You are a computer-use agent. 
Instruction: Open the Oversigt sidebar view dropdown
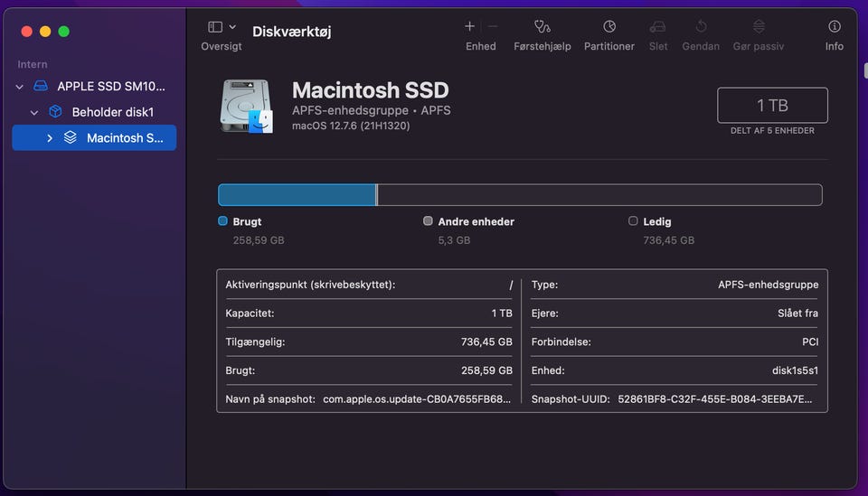tap(222, 27)
